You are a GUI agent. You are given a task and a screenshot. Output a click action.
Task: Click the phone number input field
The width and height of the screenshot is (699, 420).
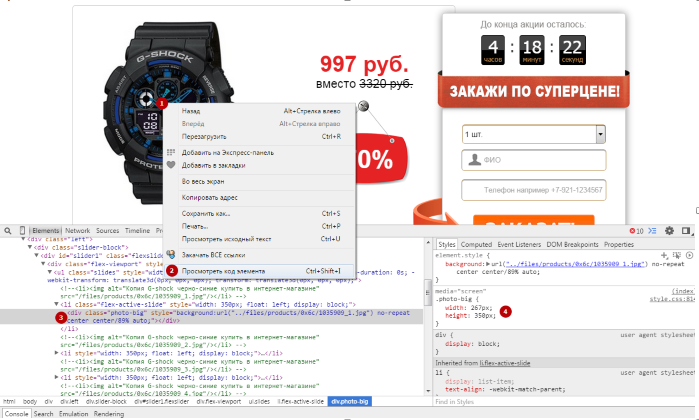[x=535, y=190]
